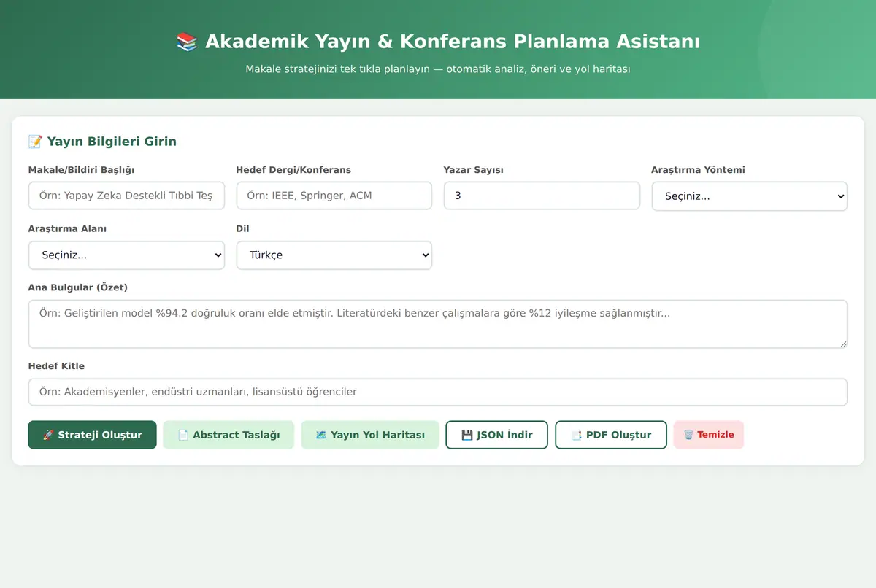Download data with JSON İndir
Screen dimensions: 876x588
(x=496, y=435)
